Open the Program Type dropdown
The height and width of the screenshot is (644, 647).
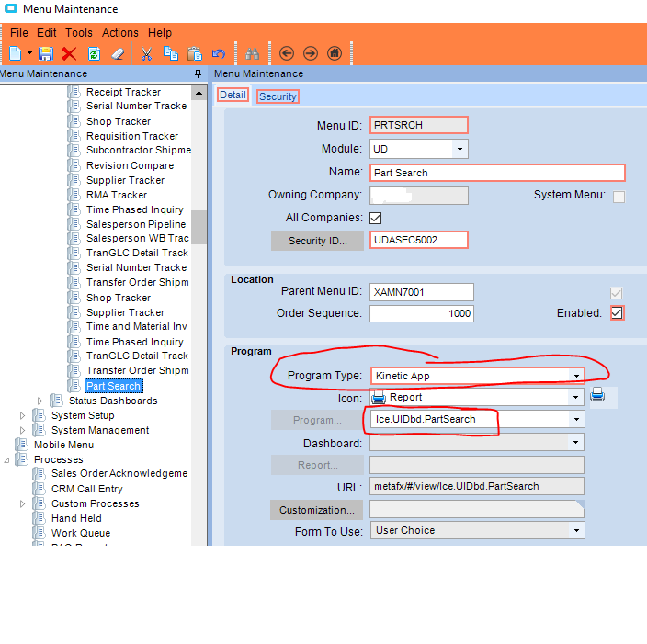tap(576, 376)
